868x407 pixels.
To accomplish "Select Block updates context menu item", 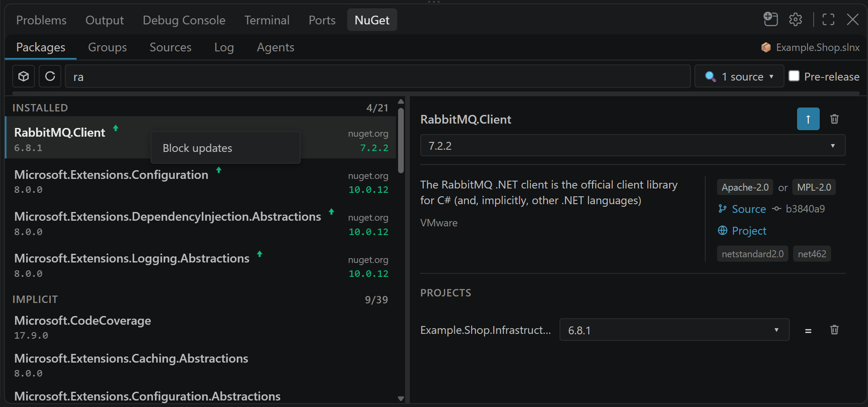I will point(225,148).
